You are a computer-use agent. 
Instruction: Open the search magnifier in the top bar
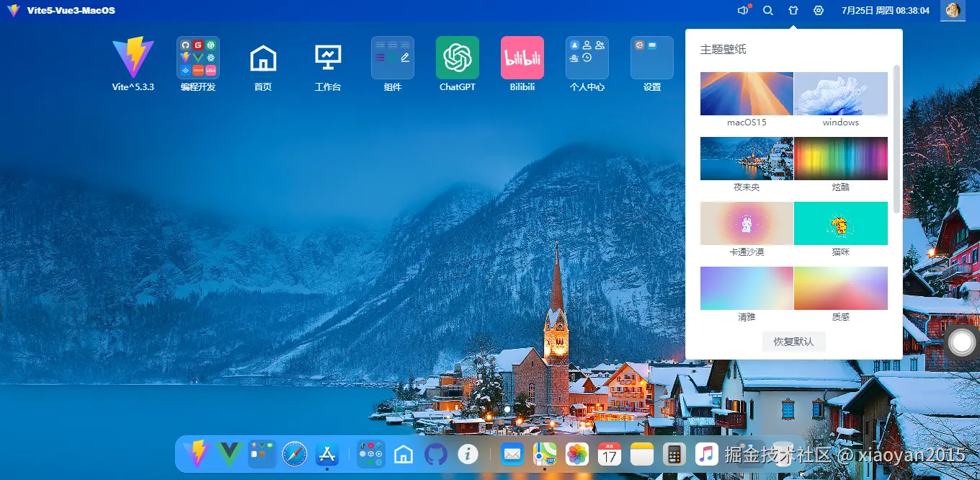[x=768, y=10]
